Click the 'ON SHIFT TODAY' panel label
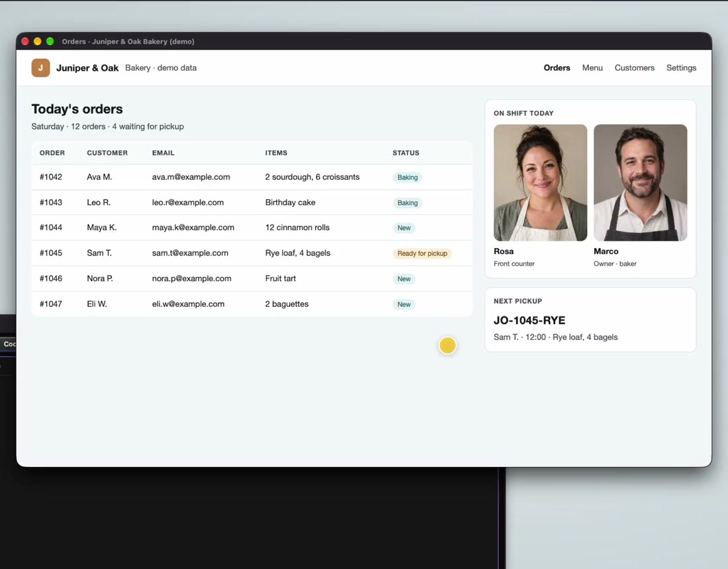The width and height of the screenshot is (728, 569). click(523, 113)
